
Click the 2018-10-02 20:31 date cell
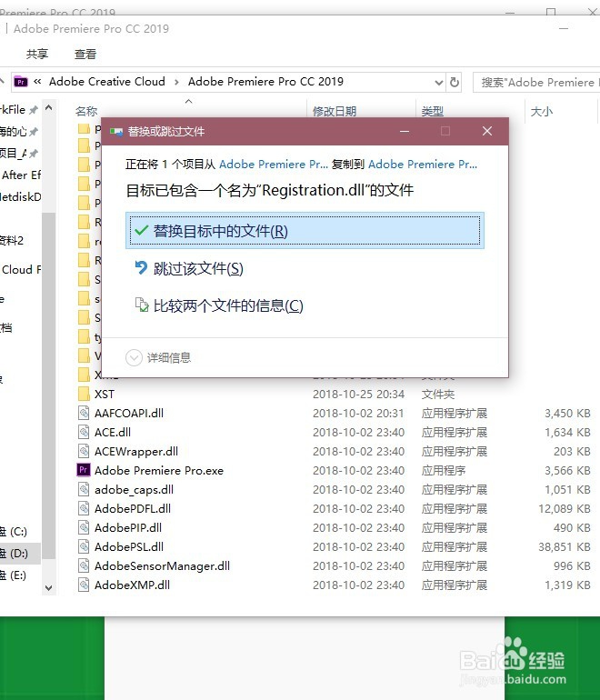[x=358, y=414]
